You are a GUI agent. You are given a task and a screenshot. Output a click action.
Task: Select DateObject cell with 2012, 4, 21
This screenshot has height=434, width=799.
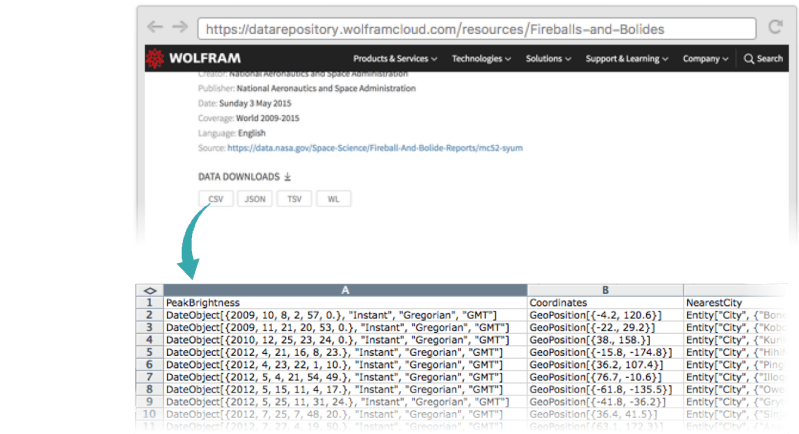tap(345, 352)
